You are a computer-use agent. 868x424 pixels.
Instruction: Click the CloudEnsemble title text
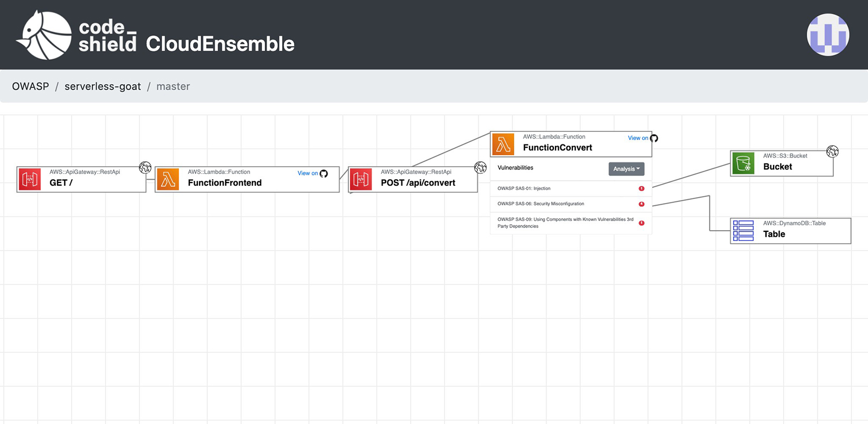[x=220, y=44]
